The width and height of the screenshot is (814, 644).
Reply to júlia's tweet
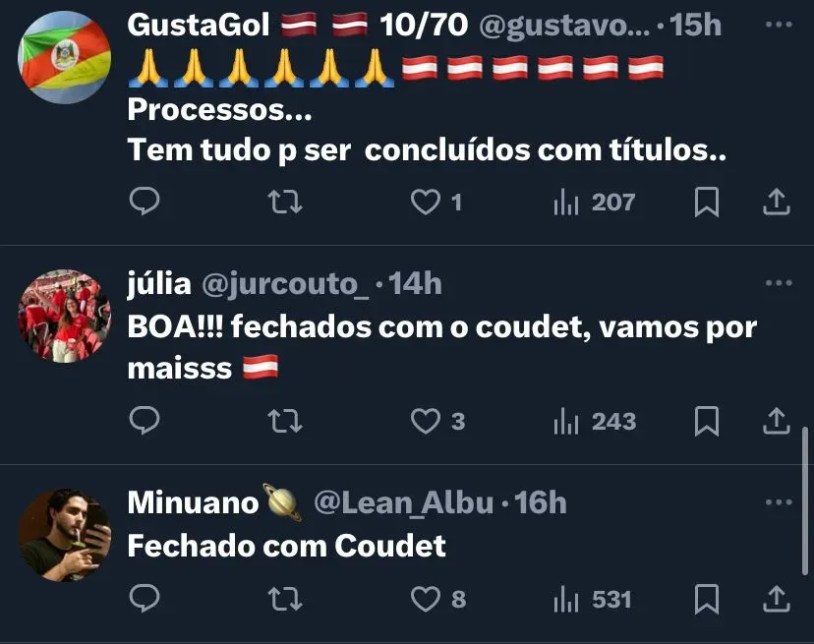(145, 420)
